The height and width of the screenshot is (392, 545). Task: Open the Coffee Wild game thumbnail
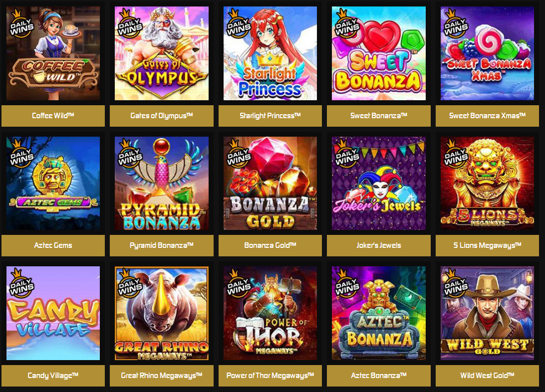coord(53,53)
